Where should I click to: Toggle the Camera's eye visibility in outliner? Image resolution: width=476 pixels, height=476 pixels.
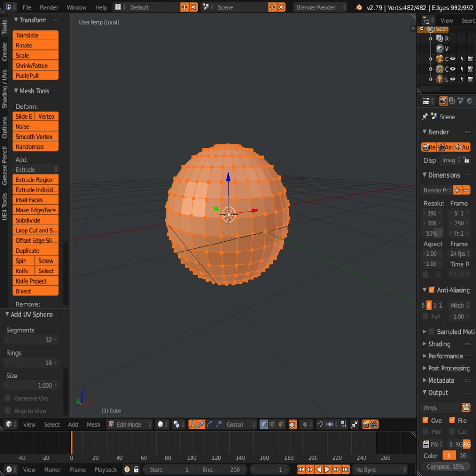[x=452, y=59]
